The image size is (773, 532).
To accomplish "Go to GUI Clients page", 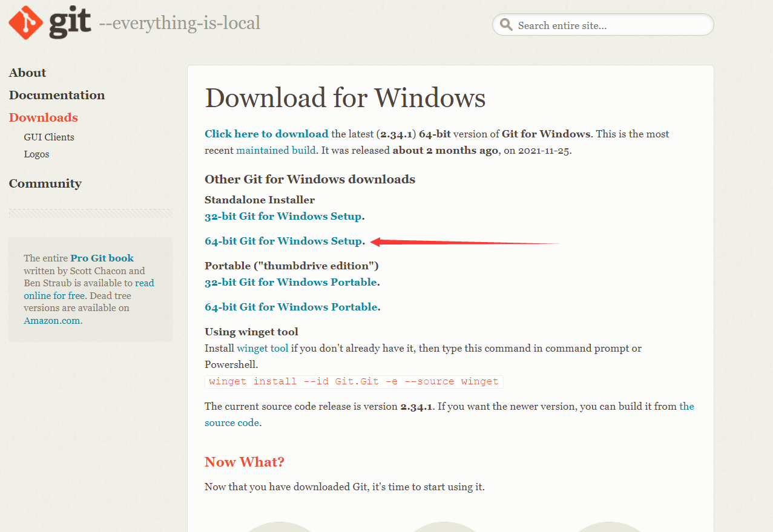I will [49, 137].
